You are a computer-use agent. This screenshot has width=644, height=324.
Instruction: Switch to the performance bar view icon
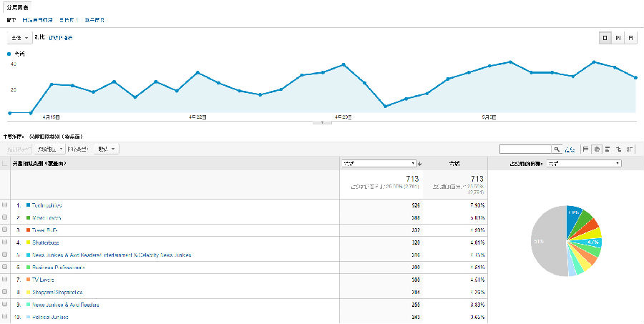[x=607, y=149]
